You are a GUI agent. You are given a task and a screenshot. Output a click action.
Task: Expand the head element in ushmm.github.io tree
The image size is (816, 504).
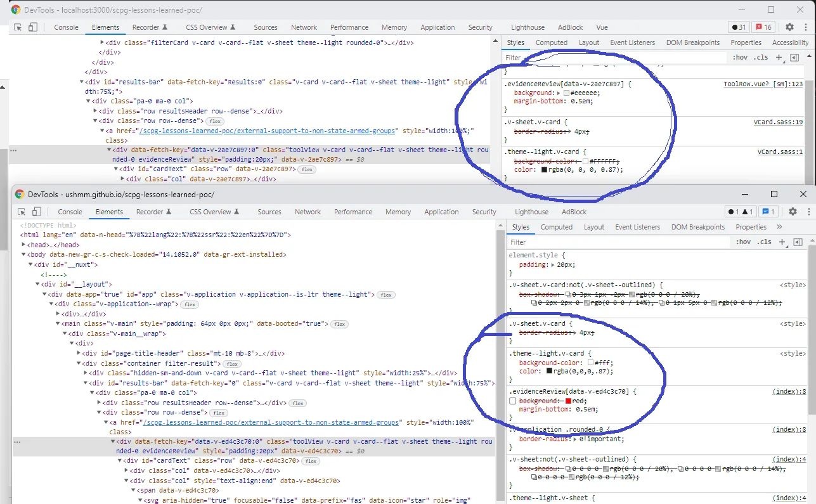click(23, 245)
